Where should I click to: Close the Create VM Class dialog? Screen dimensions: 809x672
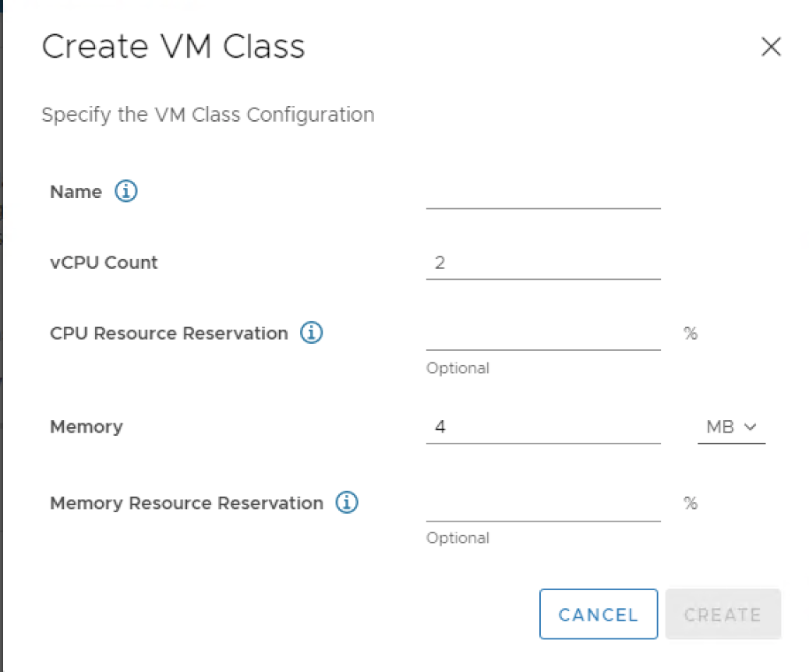click(x=771, y=48)
